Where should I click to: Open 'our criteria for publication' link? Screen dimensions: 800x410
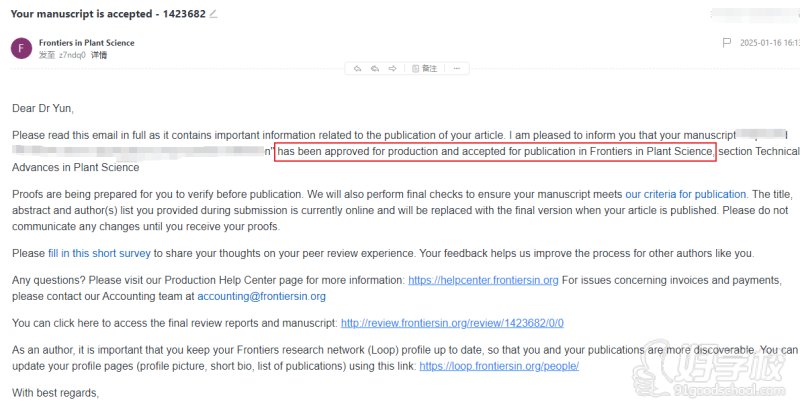[x=686, y=194]
